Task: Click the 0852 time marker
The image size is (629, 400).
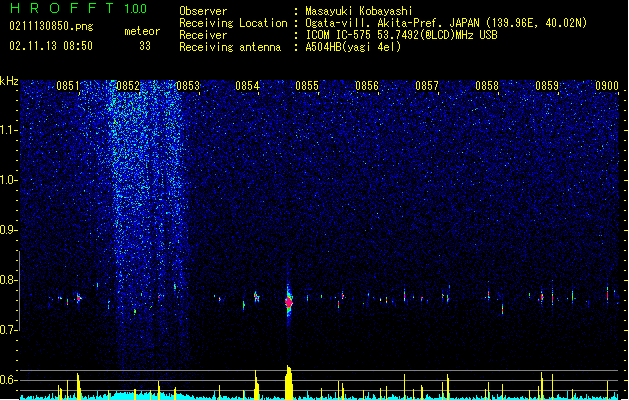Action: click(x=128, y=86)
